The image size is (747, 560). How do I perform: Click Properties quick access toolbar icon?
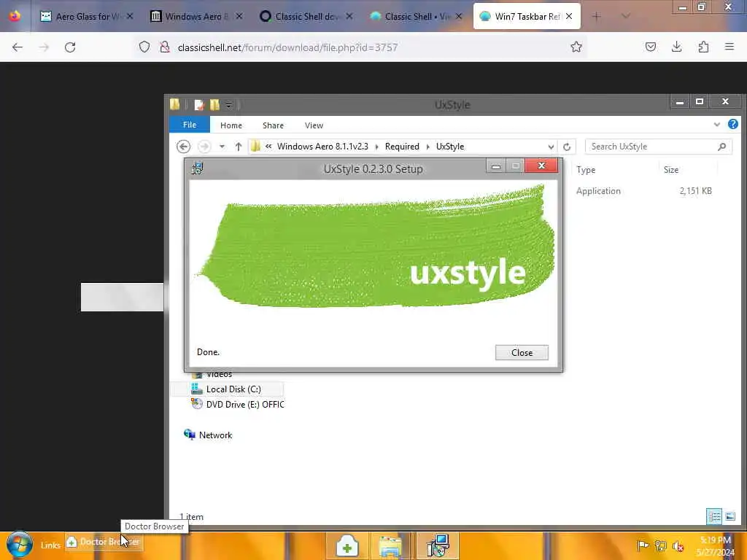click(x=198, y=105)
